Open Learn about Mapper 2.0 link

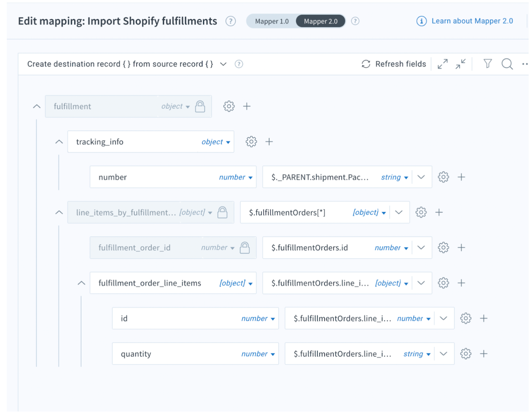[x=465, y=21]
